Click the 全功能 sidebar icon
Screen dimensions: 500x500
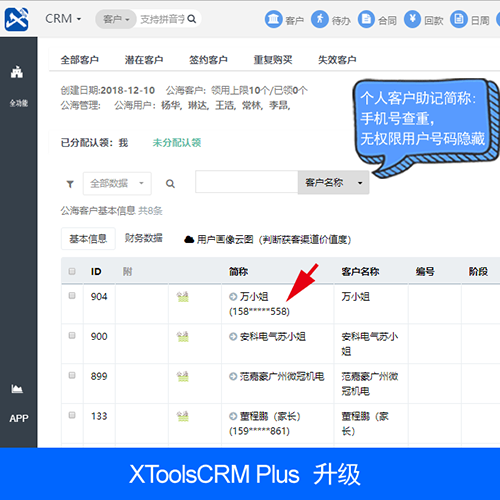point(17,72)
